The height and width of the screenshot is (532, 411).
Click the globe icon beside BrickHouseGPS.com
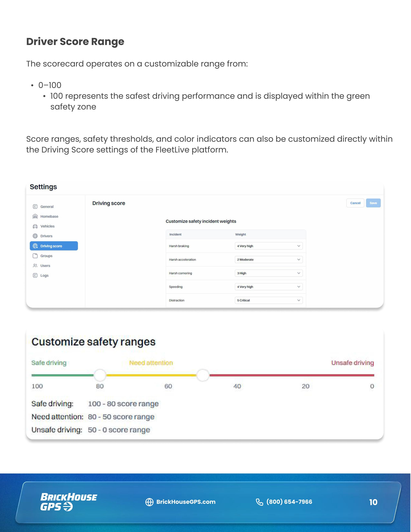coord(149,502)
